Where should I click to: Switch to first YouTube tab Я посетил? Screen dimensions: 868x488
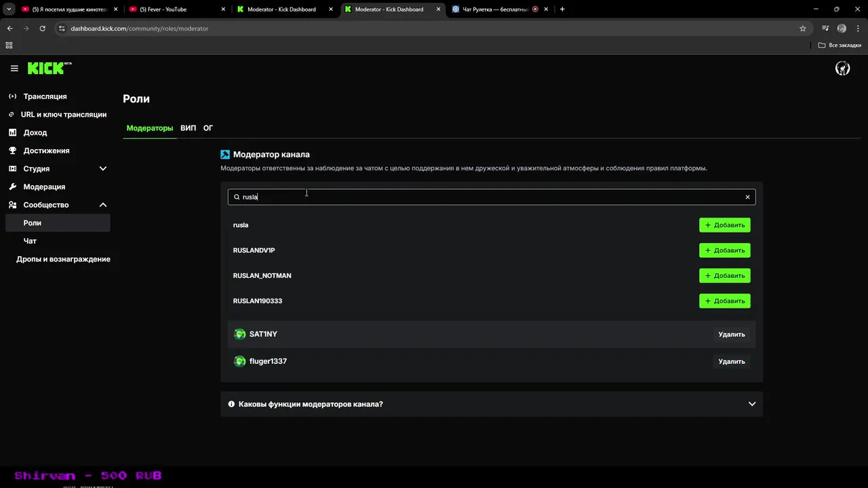[68, 9]
